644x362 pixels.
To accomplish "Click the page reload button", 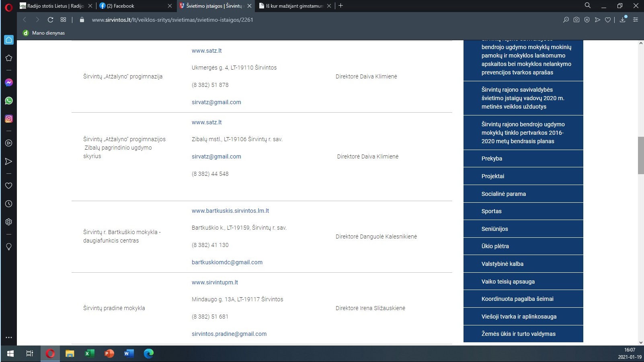I will (x=50, y=20).
